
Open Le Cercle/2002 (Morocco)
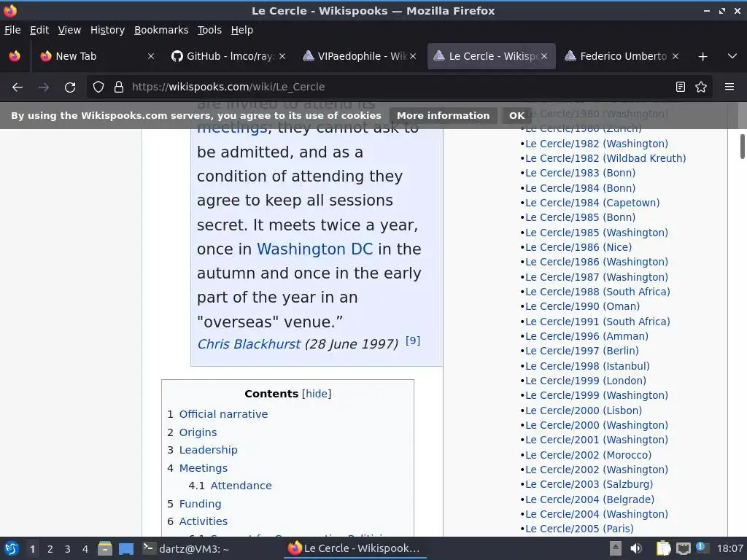(x=589, y=455)
